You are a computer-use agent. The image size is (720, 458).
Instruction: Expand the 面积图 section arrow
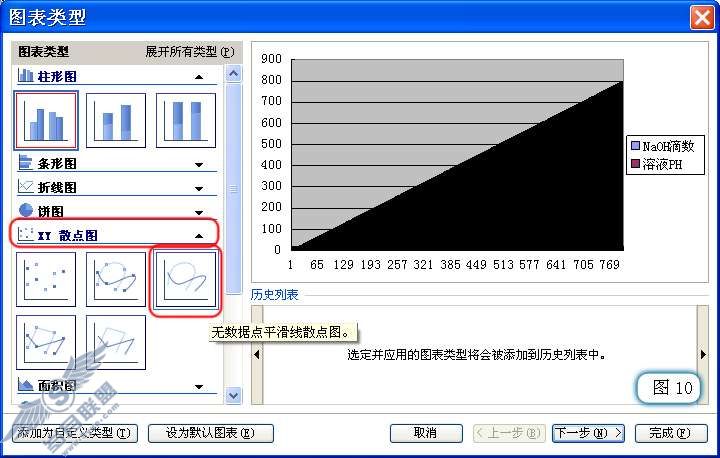coord(199,387)
